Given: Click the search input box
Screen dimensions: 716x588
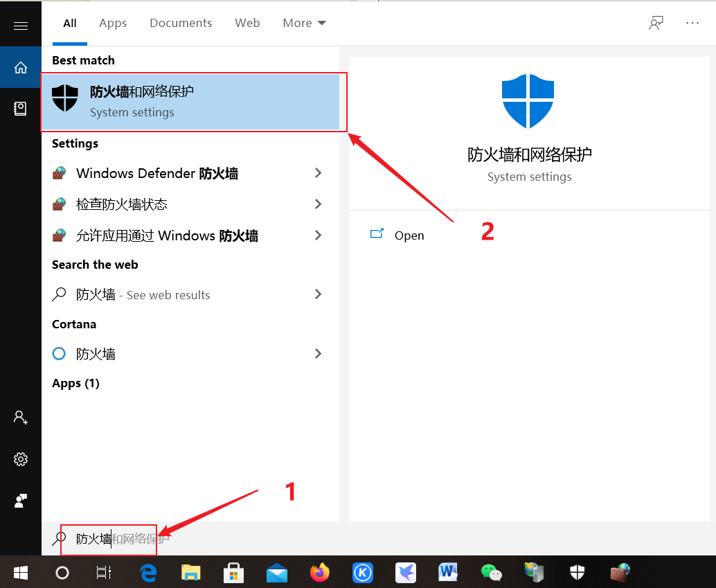Looking at the screenshot, I should pyautogui.click(x=108, y=540).
